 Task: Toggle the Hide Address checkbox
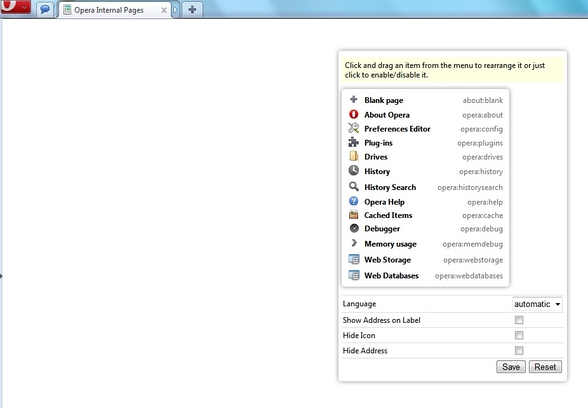519,350
